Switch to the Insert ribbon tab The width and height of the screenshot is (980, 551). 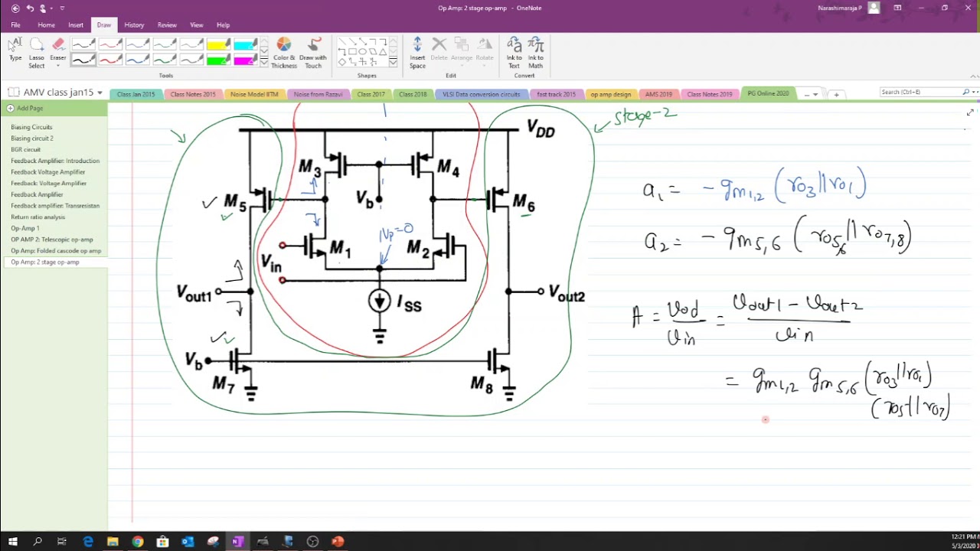pyautogui.click(x=76, y=25)
